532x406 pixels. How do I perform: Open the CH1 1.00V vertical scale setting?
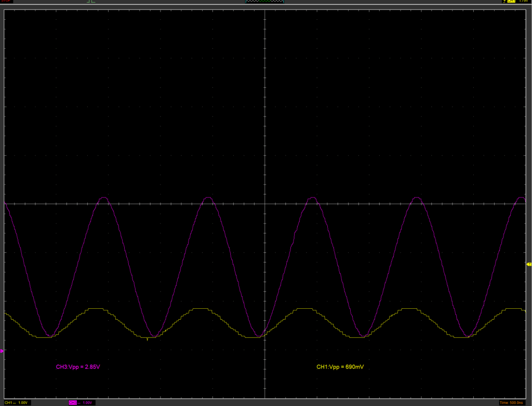[24, 403]
